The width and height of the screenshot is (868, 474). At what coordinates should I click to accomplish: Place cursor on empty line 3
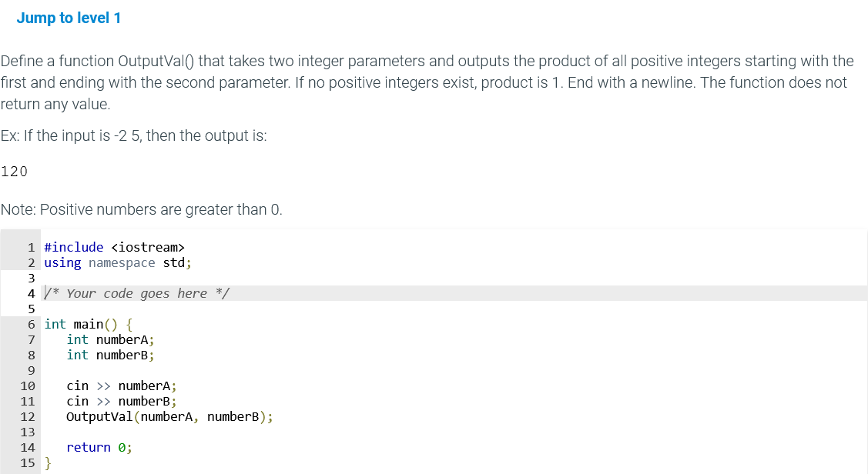coord(454,279)
